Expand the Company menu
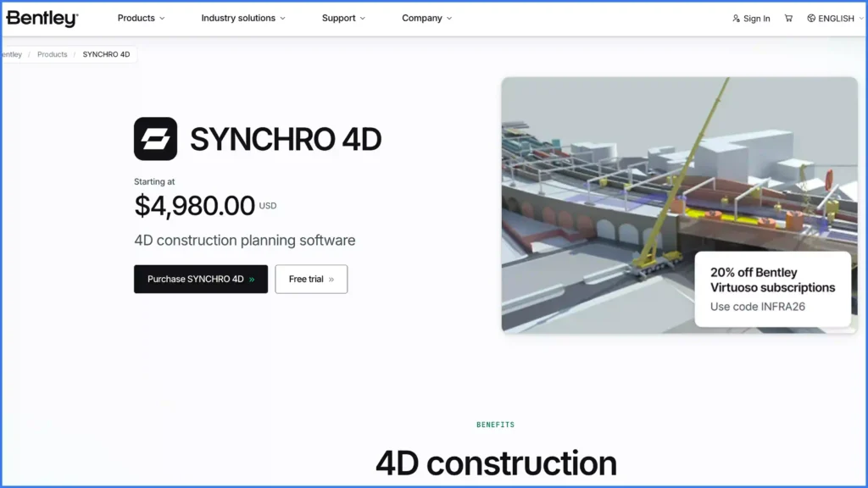Viewport: 868px width, 488px height. [x=427, y=19]
